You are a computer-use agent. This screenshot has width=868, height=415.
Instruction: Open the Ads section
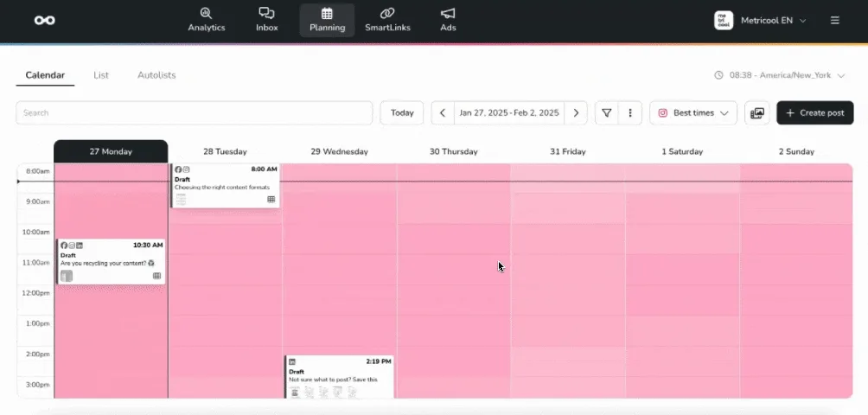(x=447, y=20)
